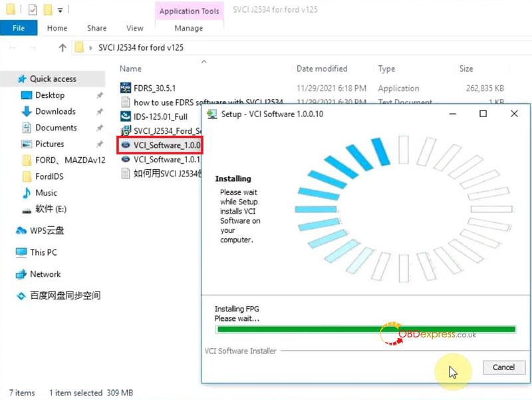Click the sort arrow above Name column
The image size is (532, 400).
(204, 61)
